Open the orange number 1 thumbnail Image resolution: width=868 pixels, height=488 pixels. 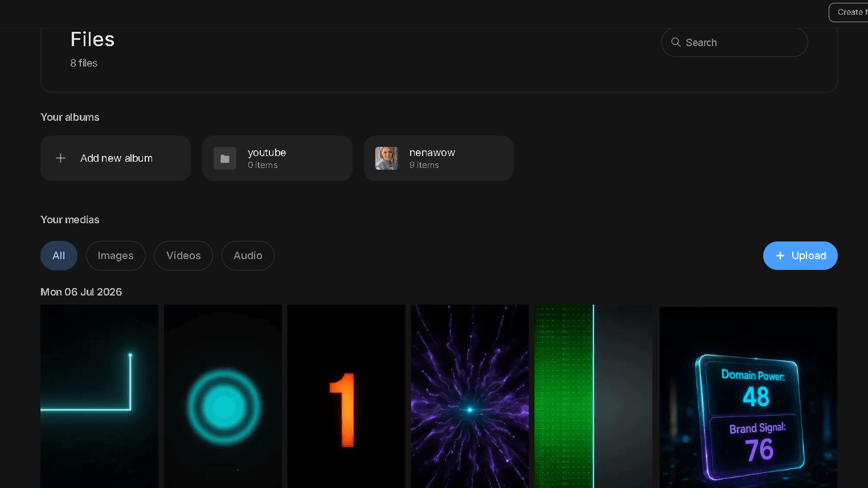click(x=346, y=396)
